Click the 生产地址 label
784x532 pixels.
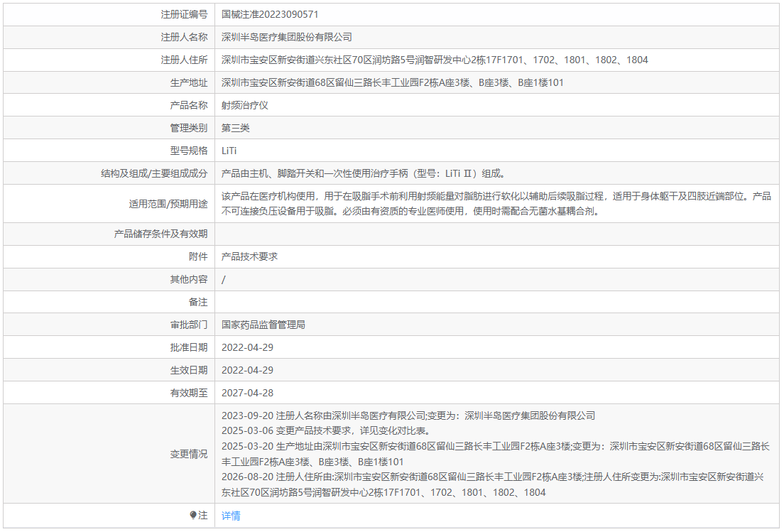(188, 82)
